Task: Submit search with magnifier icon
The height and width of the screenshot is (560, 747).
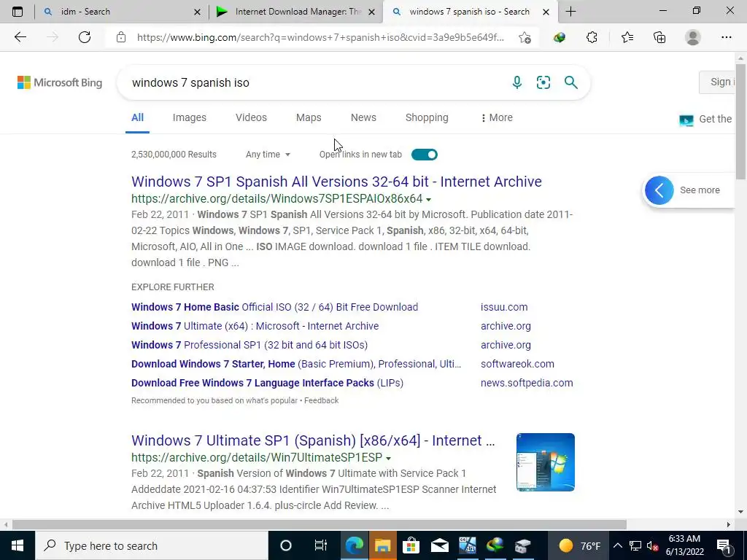Action: (x=570, y=82)
